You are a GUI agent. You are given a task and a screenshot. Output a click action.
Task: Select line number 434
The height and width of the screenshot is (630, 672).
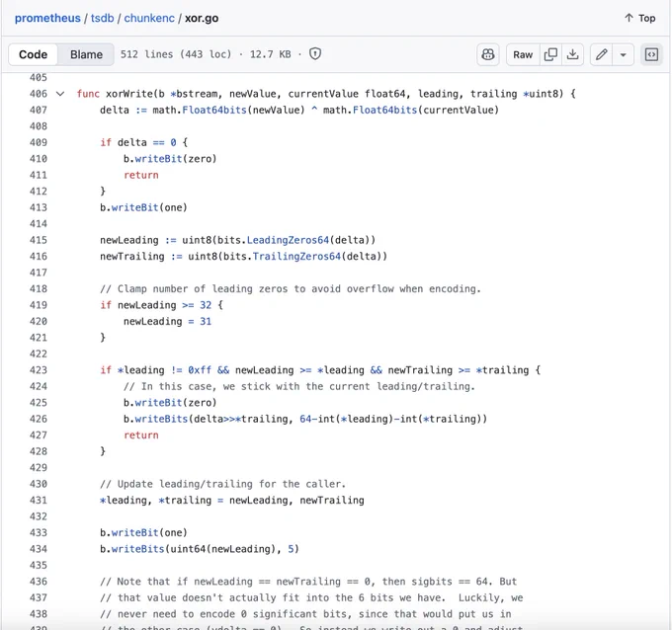pyautogui.click(x=39, y=549)
